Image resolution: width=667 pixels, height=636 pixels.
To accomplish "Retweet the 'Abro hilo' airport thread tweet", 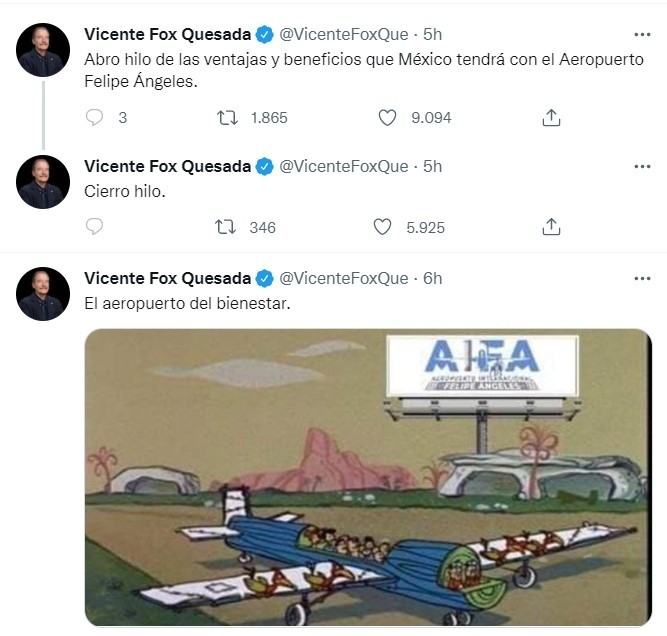I will pos(227,117).
